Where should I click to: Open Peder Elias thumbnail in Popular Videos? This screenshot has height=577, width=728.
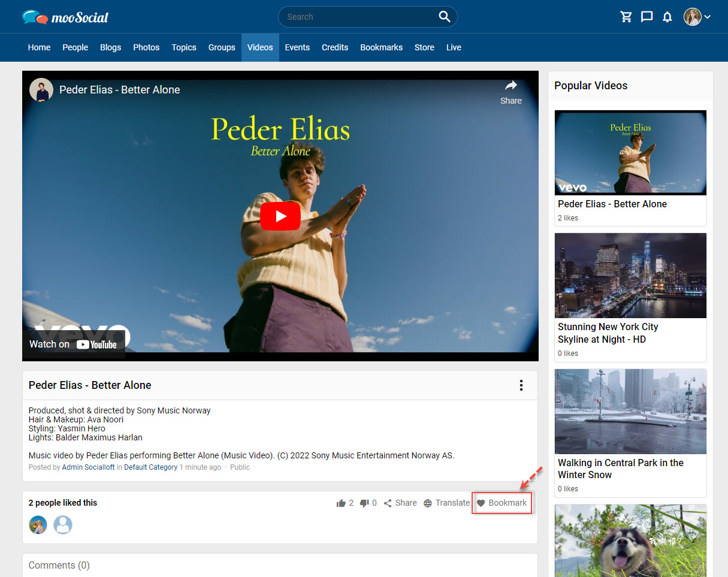click(x=630, y=152)
